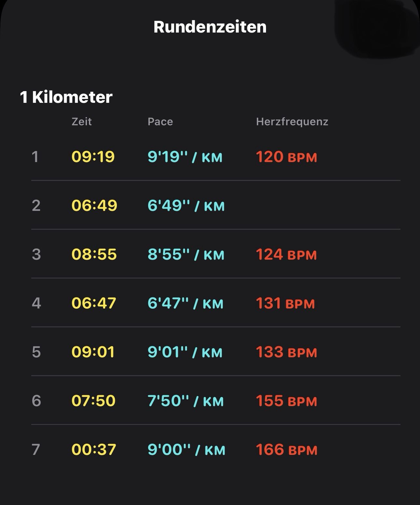420x505 pixels.
Task: Select the 1 Kilometer section heading
Action: point(66,97)
